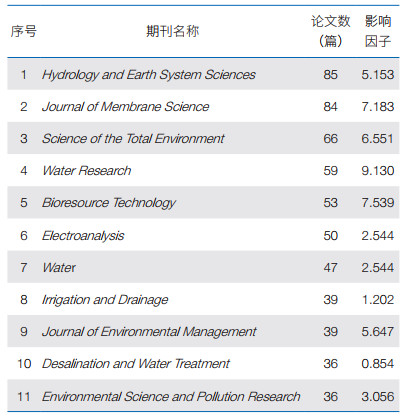405x417 pixels.
Task: Click impact factor value 7.183
Action: [378, 107]
